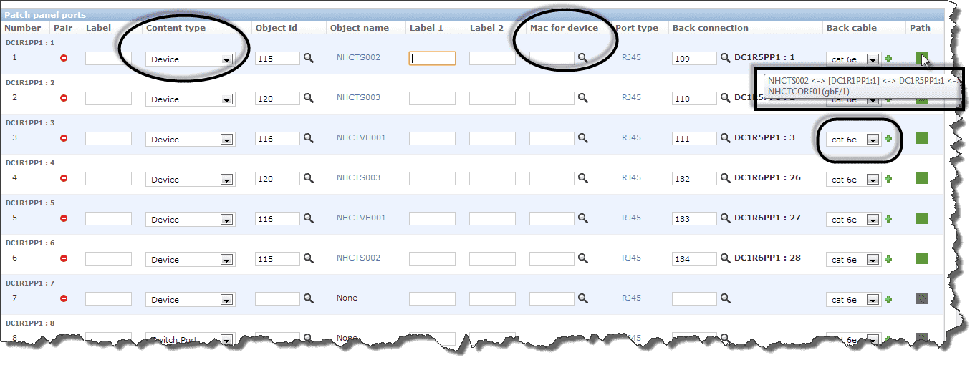Image resolution: width=980 pixels, height=365 pixels.
Task: Click green path square in row 3
Action: click(922, 138)
